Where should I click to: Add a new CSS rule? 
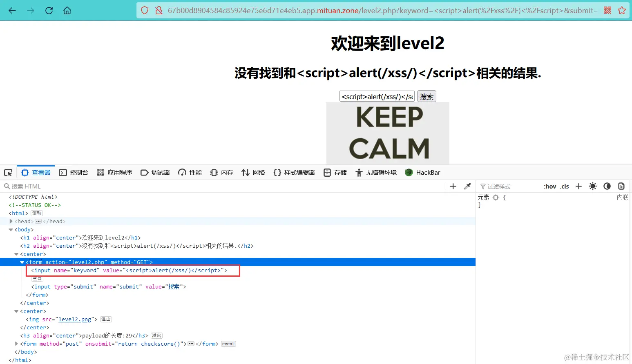pos(578,186)
